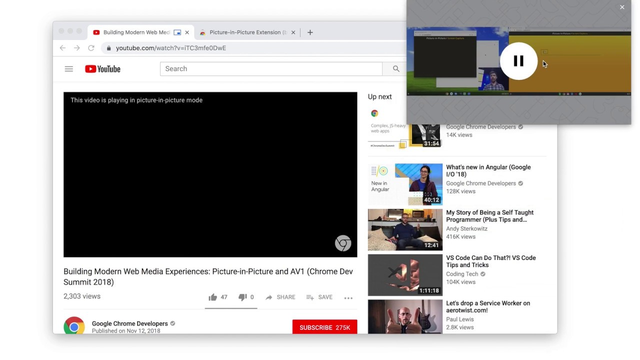Click the SHARE button

coord(280,297)
